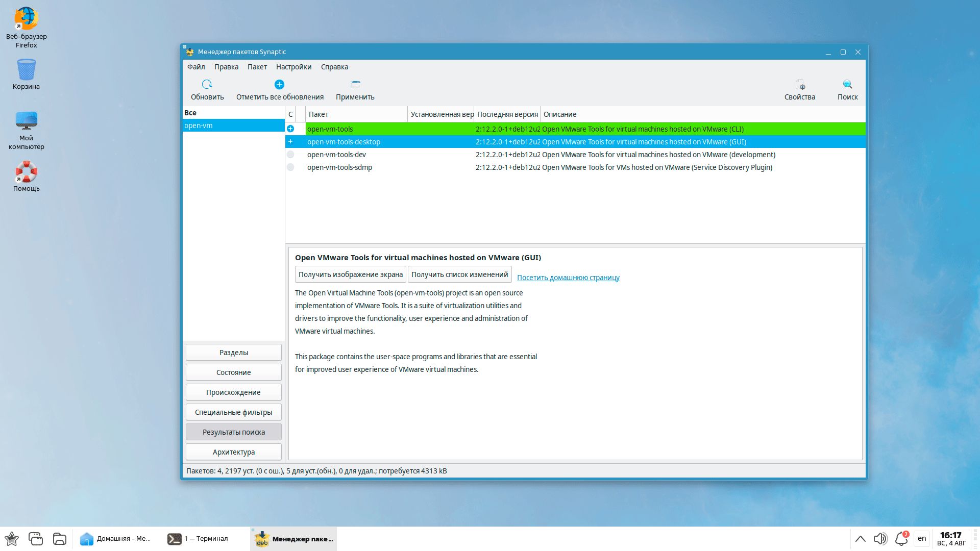Open Firefox web browser desktop icon
Viewport: 980px width, 551px height.
click(x=26, y=19)
